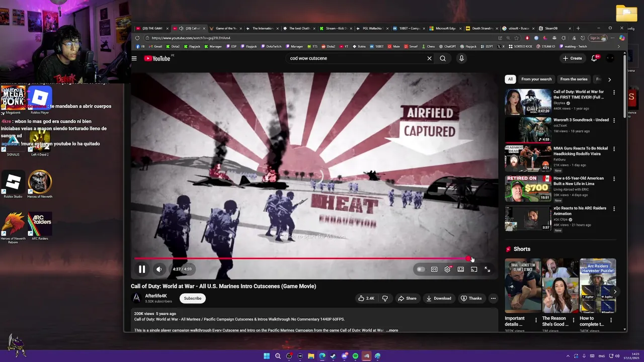Open options for xQc Reacts ARC Raiders video
The width and height of the screenshot is (644, 362).
[614, 208]
